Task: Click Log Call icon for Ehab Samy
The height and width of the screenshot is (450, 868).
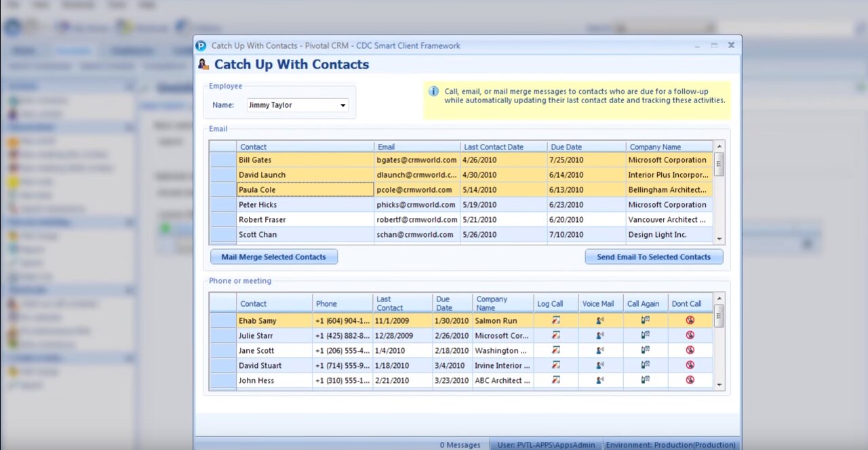Action: pos(556,320)
